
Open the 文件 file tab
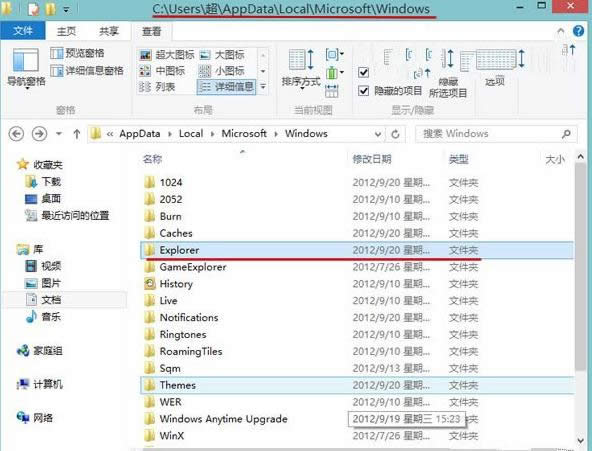(x=23, y=31)
